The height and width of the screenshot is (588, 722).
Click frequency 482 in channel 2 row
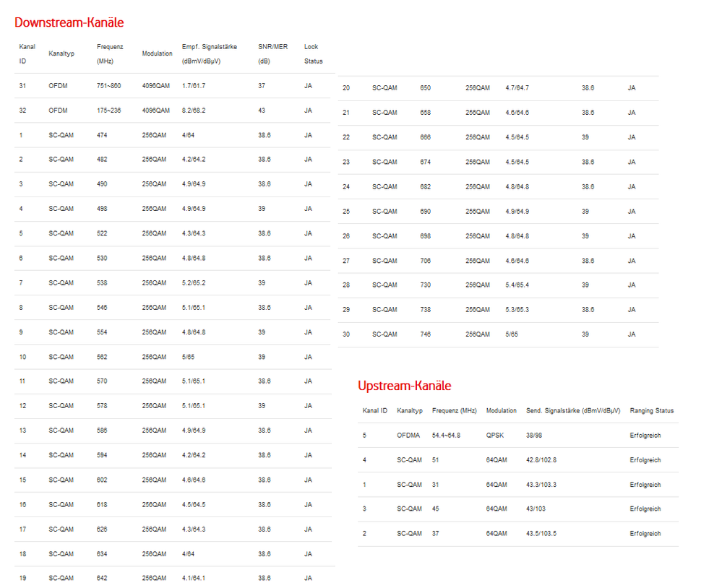tap(102, 159)
